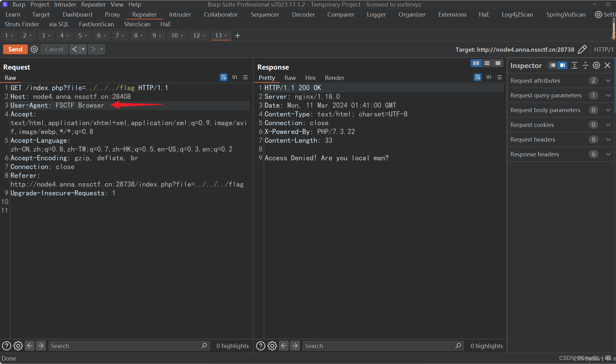Viewport: 616px width, 364px height.
Task: Dock Inspector panel right layout icon
Action: (x=563, y=65)
